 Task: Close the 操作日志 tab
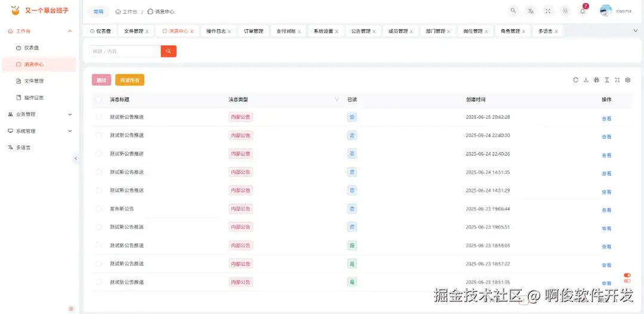(229, 32)
